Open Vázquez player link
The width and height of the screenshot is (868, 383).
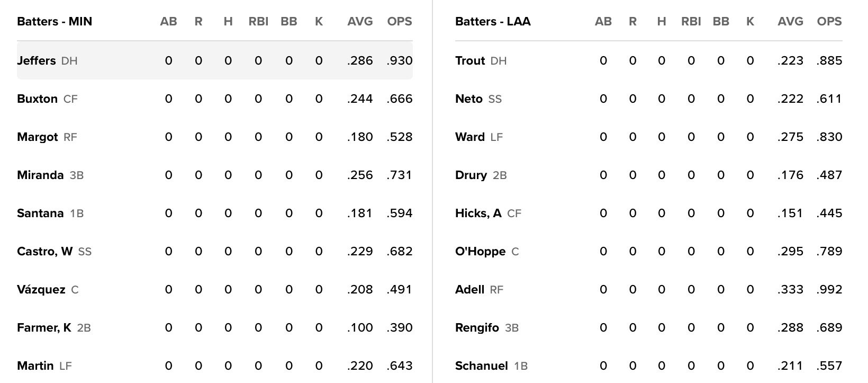pyautogui.click(x=41, y=290)
